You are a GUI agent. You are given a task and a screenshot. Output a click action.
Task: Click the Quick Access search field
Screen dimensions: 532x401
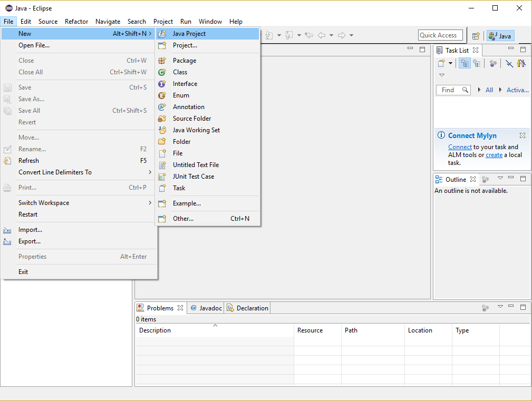click(440, 35)
